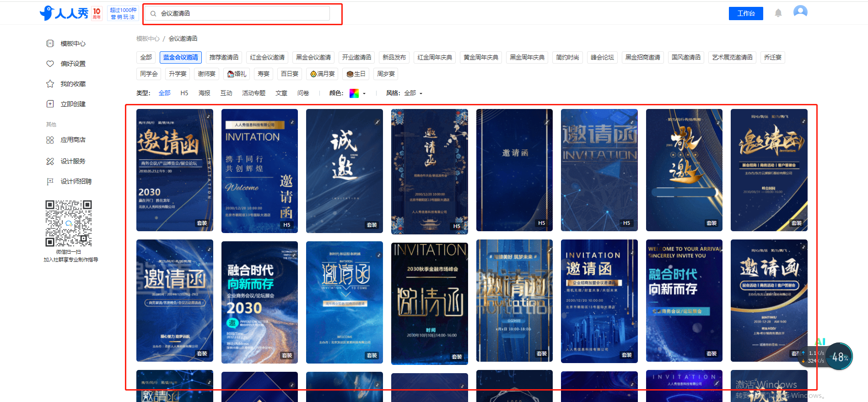Screen dimensions: 868x402
Task: Open the notification bell
Action: pos(778,13)
